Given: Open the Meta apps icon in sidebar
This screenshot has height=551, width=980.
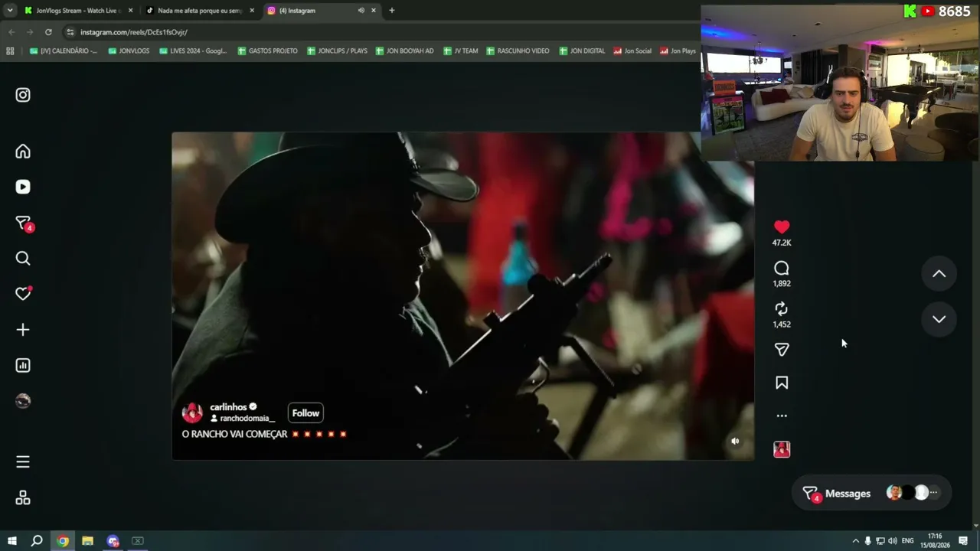Looking at the screenshot, I should [23, 498].
